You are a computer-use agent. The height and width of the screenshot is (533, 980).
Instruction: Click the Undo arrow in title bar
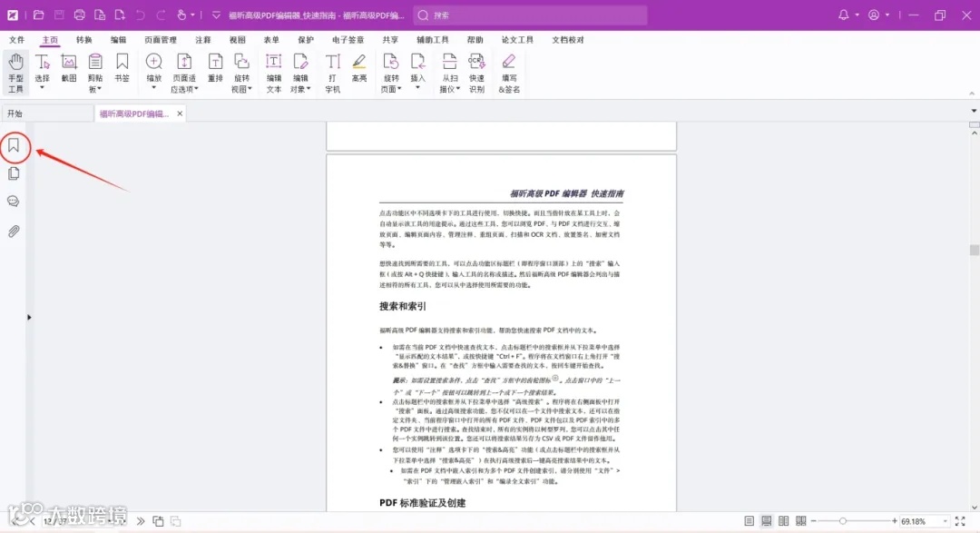[141, 15]
